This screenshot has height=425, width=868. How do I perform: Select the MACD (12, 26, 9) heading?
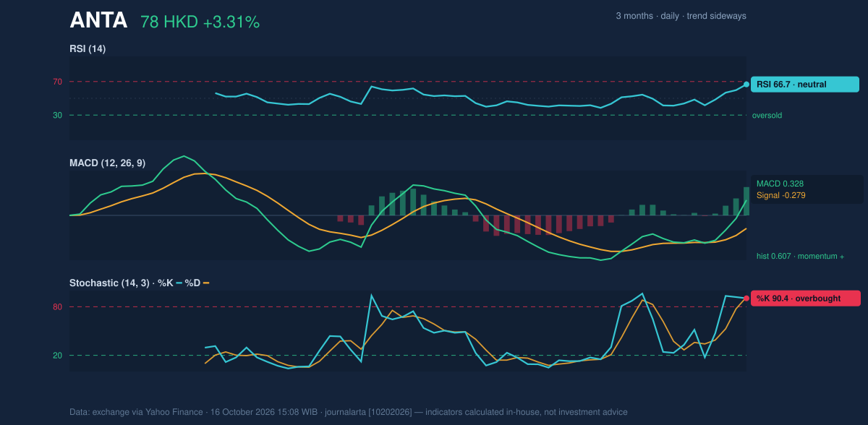tap(107, 163)
